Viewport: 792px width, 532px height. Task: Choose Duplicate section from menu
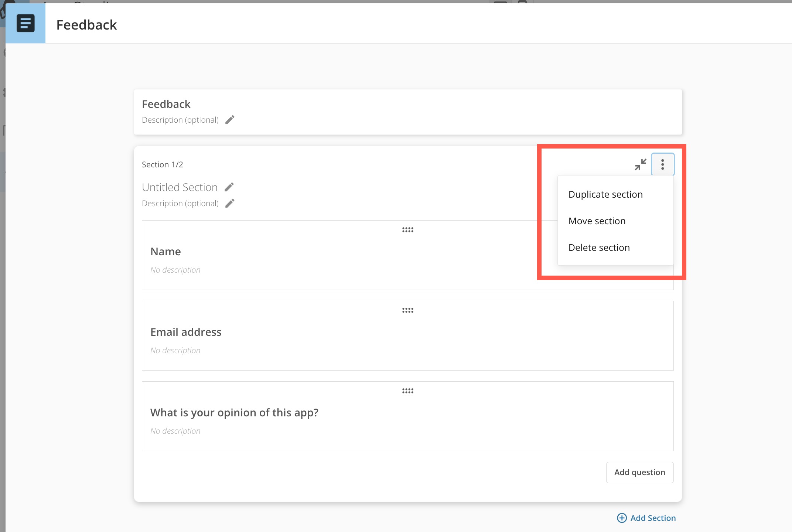click(x=605, y=194)
